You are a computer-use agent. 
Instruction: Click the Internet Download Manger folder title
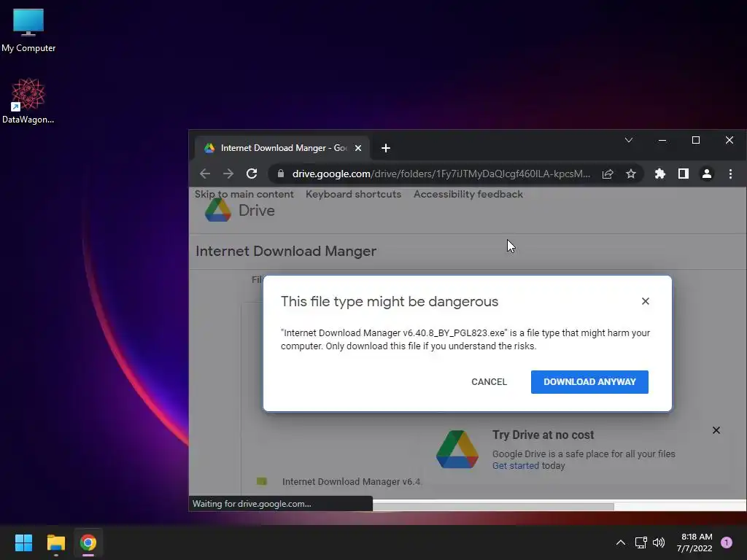pyautogui.click(x=286, y=251)
